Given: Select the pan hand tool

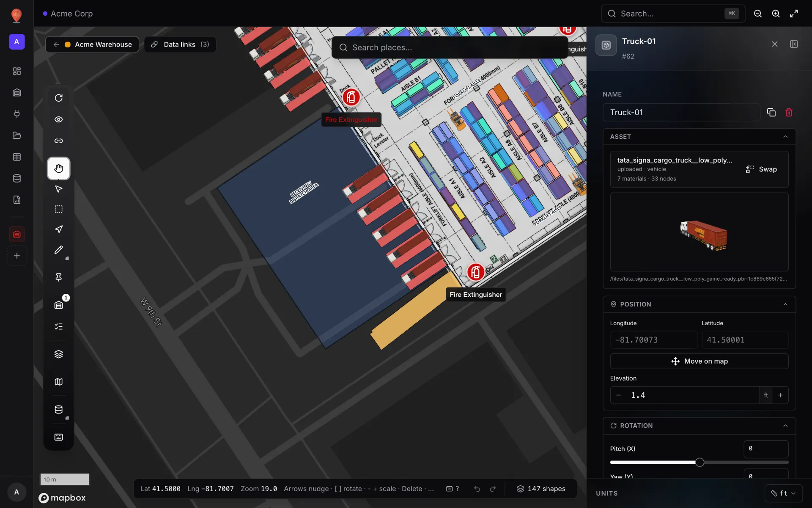Looking at the screenshot, I should click(58, 168).
